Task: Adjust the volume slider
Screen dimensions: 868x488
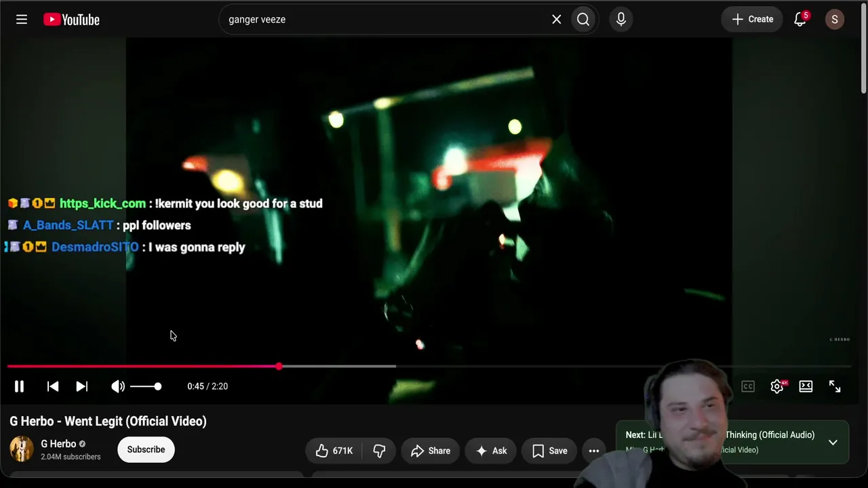Action: 146,386
